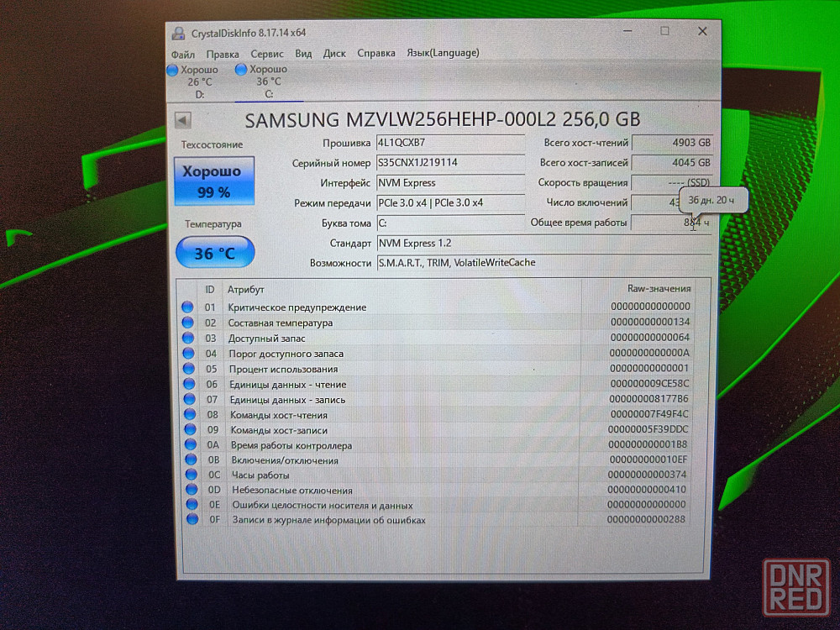This screenshot has width=840, height=630.
Task: Click the blue status circle for attribute 0F
Action: pyautogui.click(x=192, y=520)
